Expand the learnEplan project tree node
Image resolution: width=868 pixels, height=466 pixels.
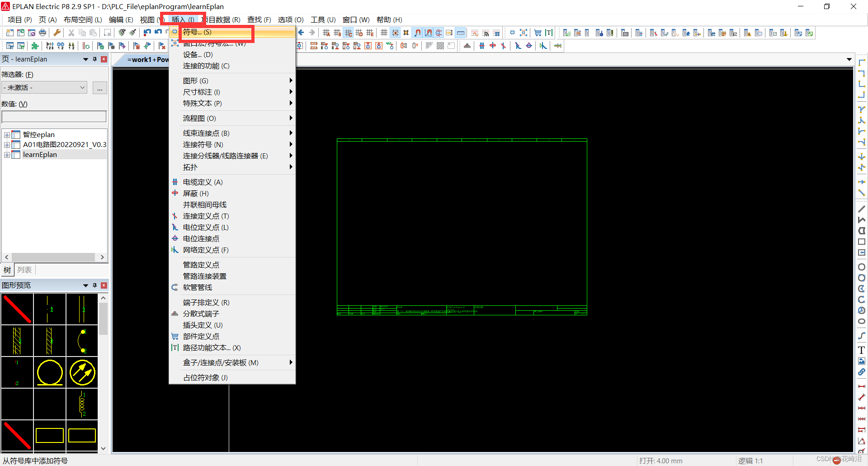coord(7,155)
